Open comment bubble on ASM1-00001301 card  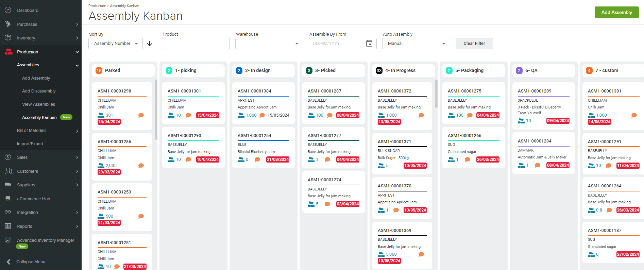pyautogui.click(x=188, y=115)
